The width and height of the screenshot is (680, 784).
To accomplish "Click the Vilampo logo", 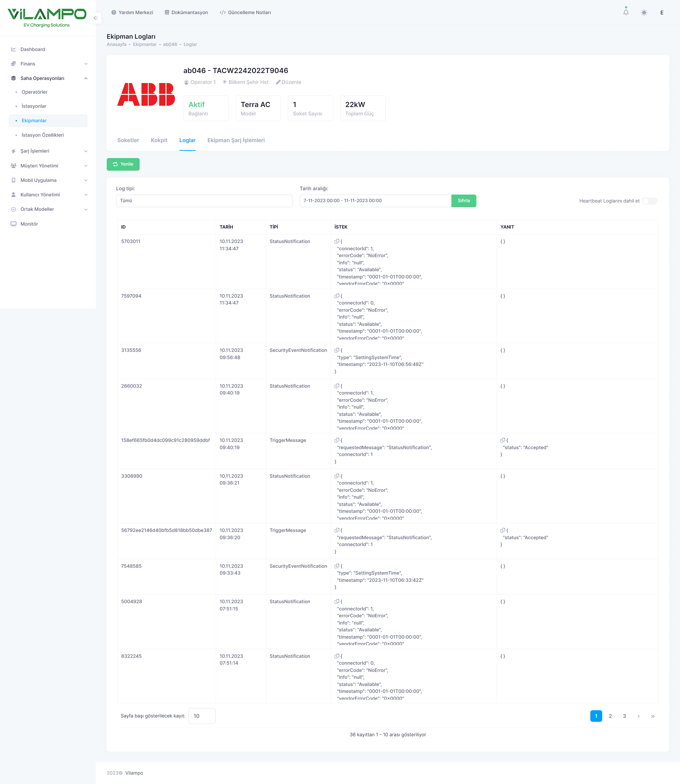I will pyautogui.click(x=47, y=18).
